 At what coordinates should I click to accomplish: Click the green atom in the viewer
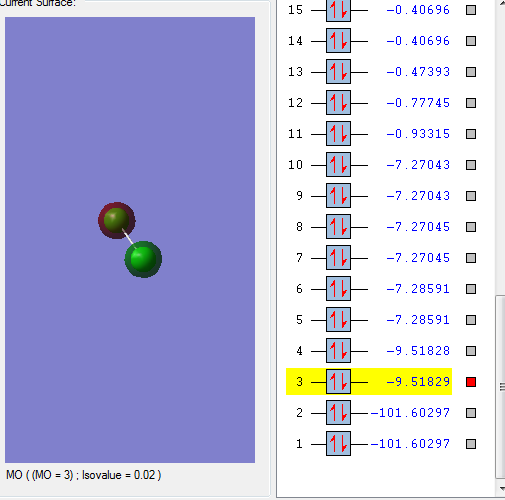[x=144, y=259]
